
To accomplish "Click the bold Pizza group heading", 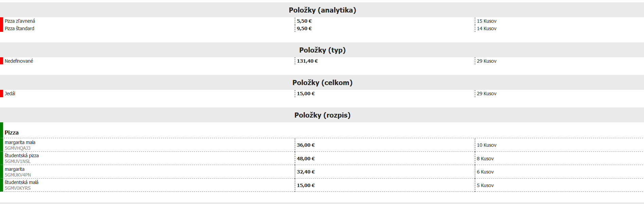I will tap(12, 132).
